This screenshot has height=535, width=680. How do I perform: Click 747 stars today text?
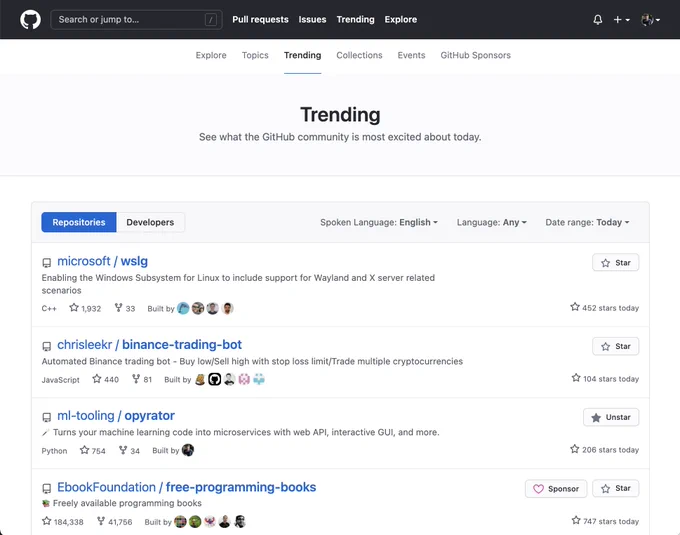click(605, 521)
